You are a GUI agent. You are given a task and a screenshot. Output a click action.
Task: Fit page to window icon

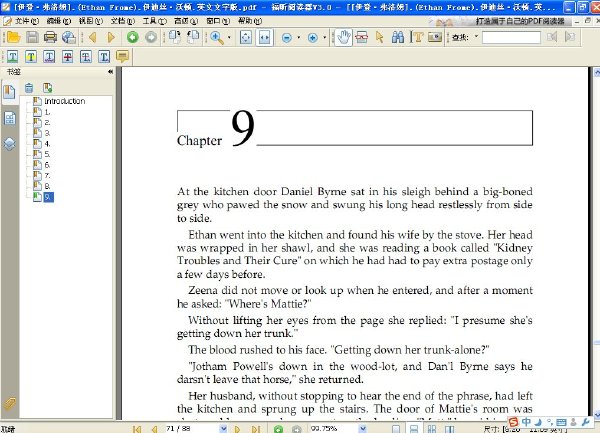click(246, 37)
